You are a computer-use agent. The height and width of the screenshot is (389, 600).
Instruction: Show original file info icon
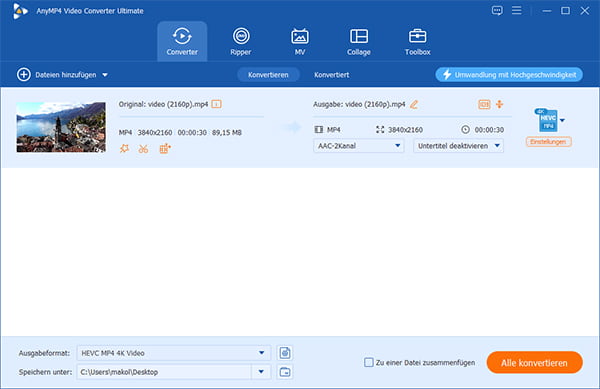coord(217,104)
